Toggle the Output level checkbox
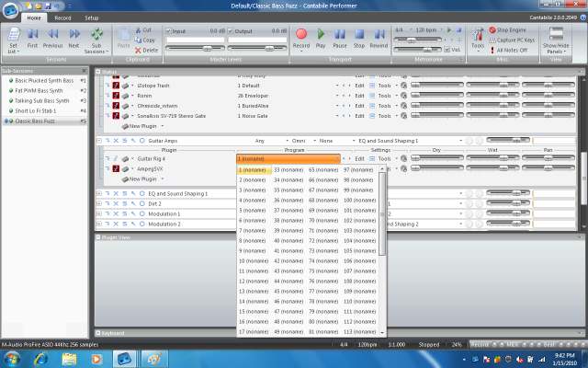The width and height of the screenshot is (588, 368). click(231, 31)
